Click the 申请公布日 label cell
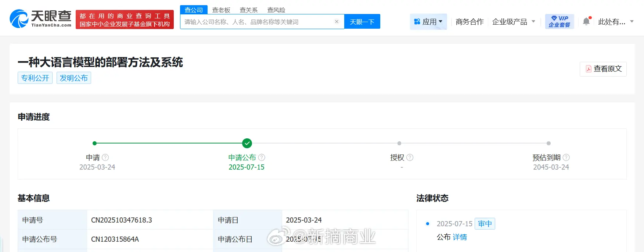This screenshot has width=644, height=252. pos(248,239)
